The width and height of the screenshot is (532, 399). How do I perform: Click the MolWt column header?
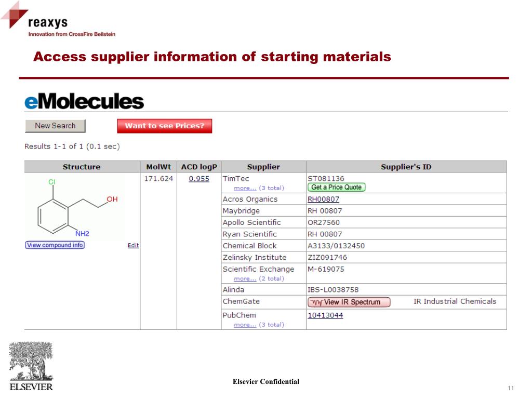click(x=158, y=167)
